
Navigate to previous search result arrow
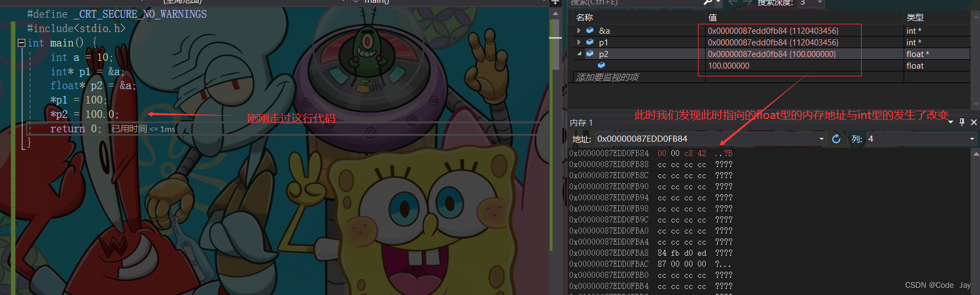733,2
